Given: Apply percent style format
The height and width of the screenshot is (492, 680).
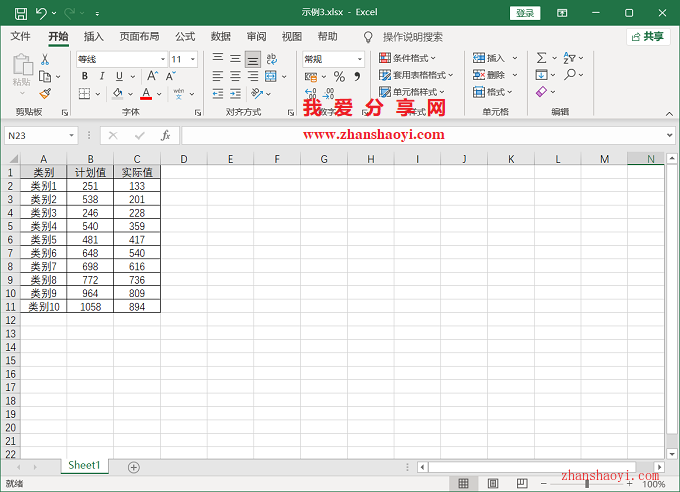Looking at the screenshot, I should (339, 77).
